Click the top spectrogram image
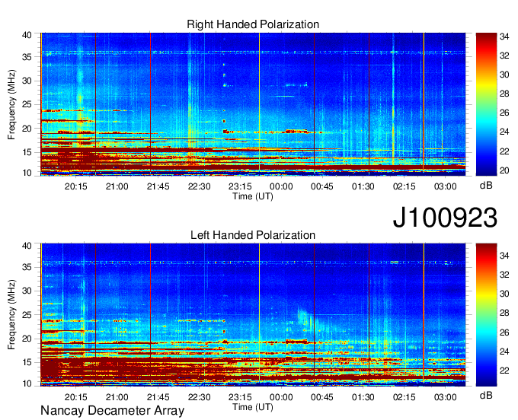The width and height of the screenshot is (518, 420). coord(253,104)
